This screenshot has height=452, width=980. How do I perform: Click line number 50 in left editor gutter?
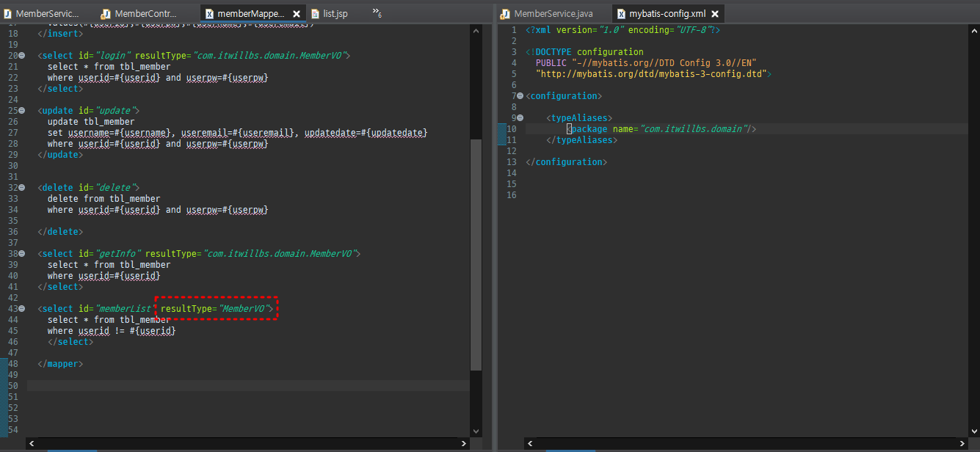[x=13, y=386]
